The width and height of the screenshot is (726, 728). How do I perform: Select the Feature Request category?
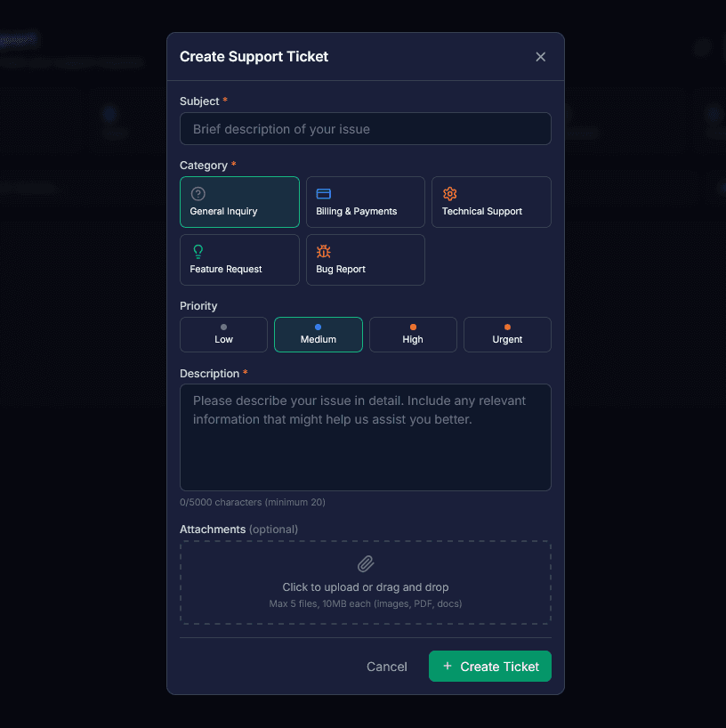click(239, 260)
